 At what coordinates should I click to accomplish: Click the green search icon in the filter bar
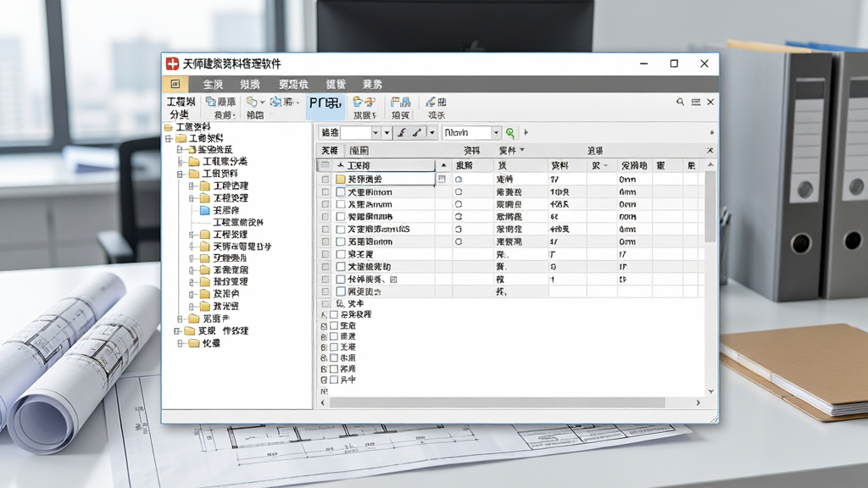coord(509,133)
